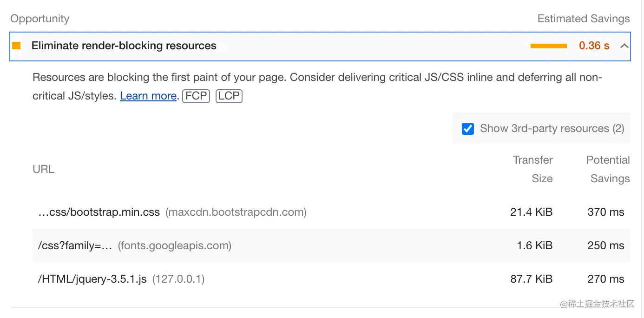The height and width of the screenshot is (318, 644).
Task: Click the Opportunity column header
Action: pyautogui.click(x=39, y=19)
